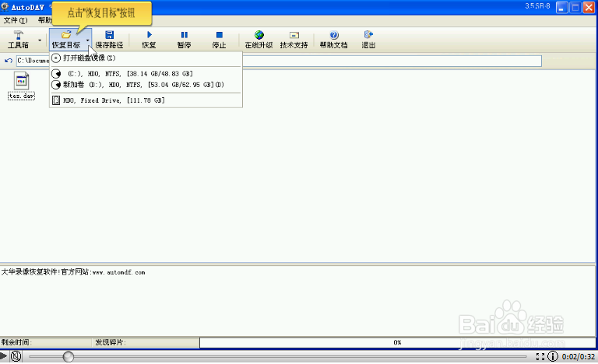The image size is (598, 364).
Task: Open the 工具箱 toolbox tool
Action: click(x=18, y=39)
